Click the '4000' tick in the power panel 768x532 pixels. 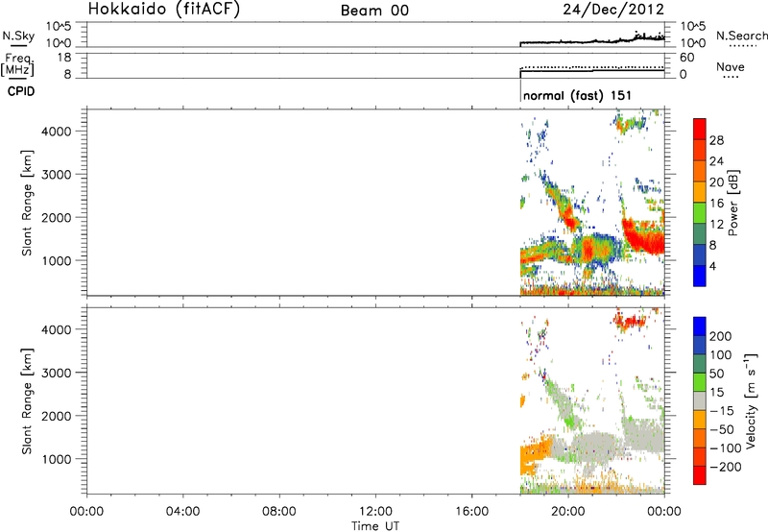57,132
